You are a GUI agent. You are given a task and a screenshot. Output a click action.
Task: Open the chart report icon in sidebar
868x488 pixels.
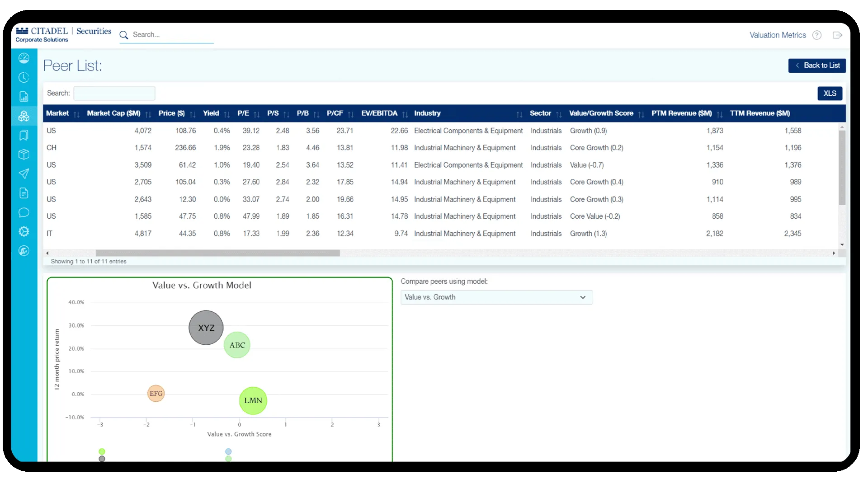(24, 97)
